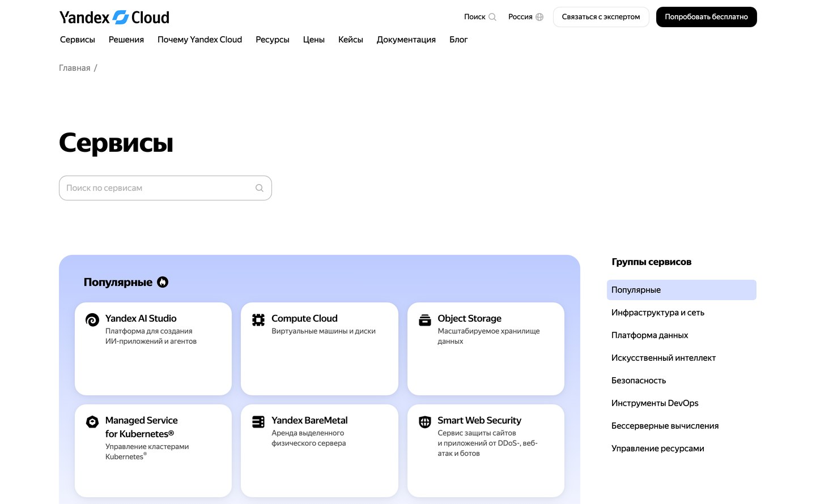The width and height of the screenshot is (816, 504).
Task: Click the flame icon beside Популярные heading
Action: click(163, 282)
